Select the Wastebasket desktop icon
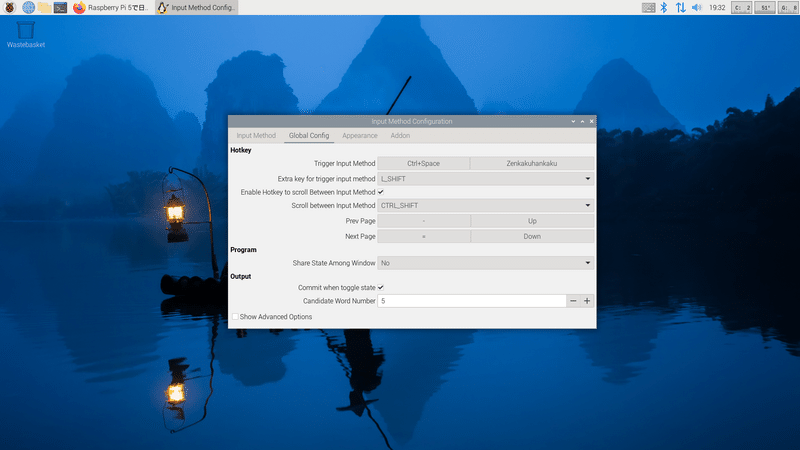The image size is (800, 450). (26, 34)
